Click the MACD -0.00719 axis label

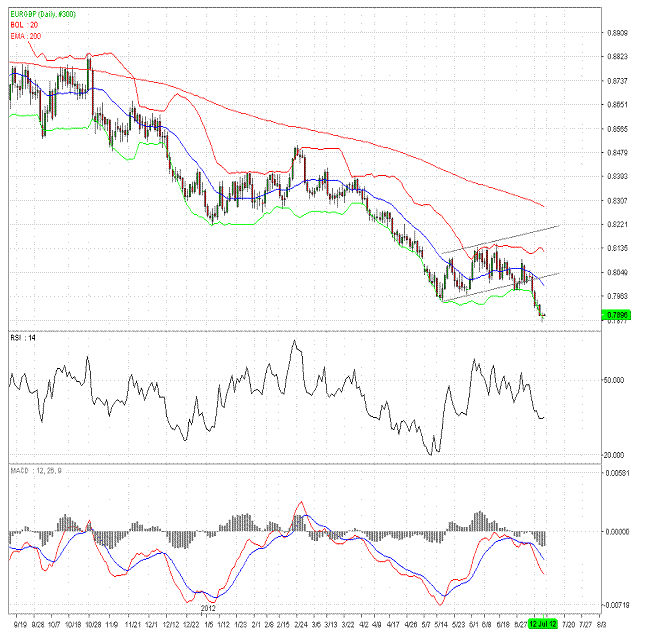point(619,605)
